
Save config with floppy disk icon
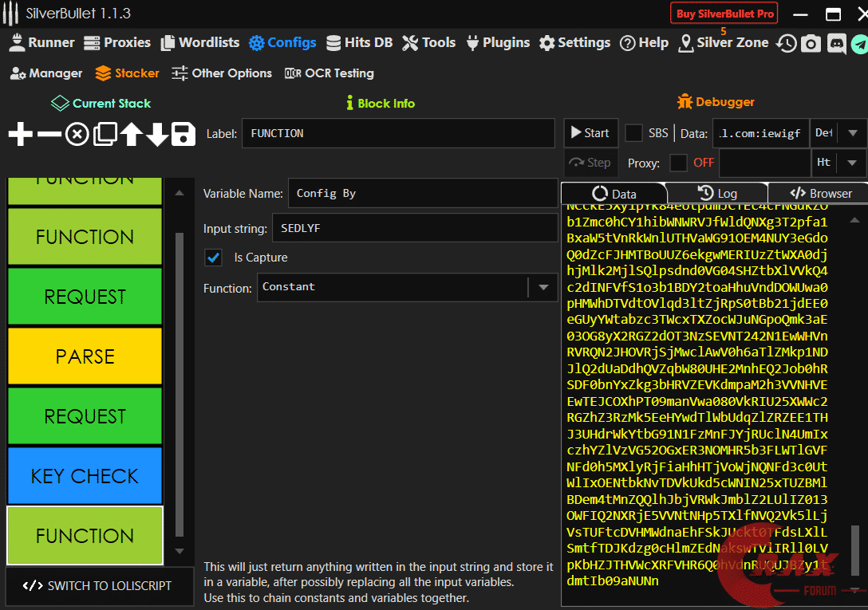(183, 134)
